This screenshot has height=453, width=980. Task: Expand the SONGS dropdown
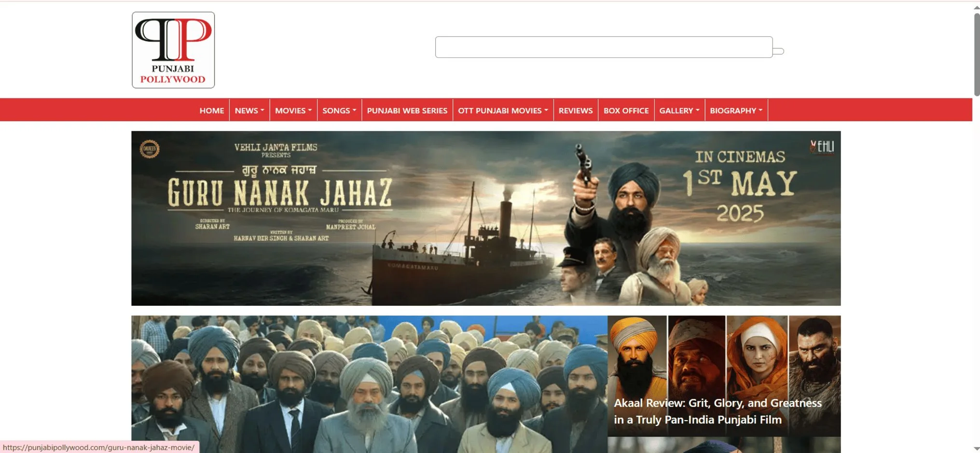(x=339, y=110)
